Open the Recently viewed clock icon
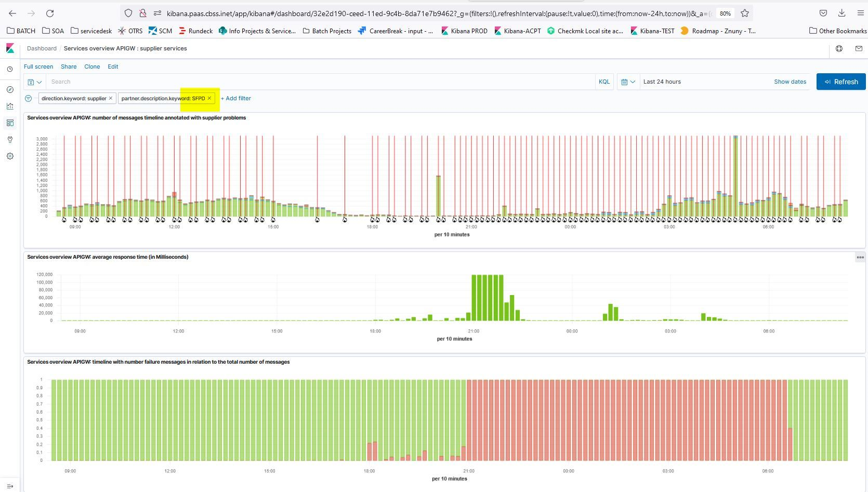 10,69
